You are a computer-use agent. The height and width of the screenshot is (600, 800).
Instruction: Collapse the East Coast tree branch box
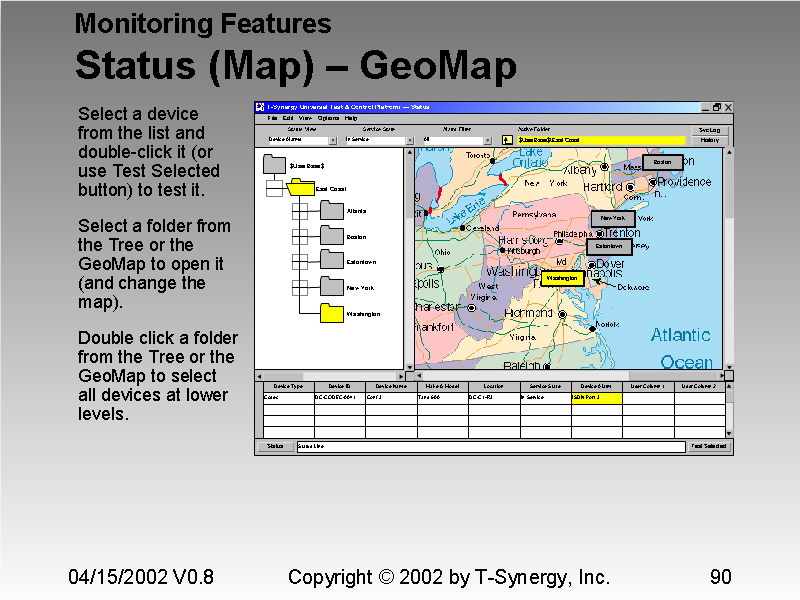[274, 185]
